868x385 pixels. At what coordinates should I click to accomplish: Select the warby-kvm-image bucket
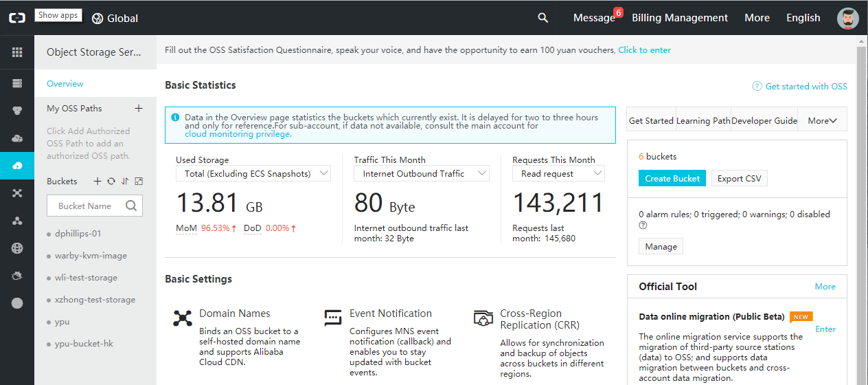point(91,256)
